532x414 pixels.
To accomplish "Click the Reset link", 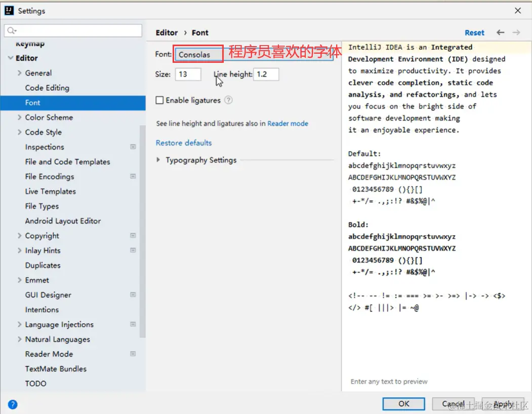I will point(474,32).
